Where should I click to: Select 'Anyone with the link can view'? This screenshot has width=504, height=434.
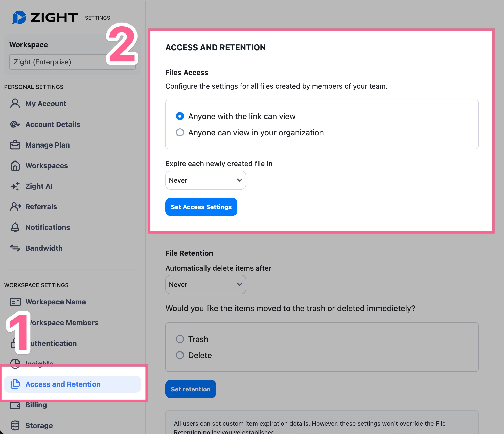tap(180, 116)
